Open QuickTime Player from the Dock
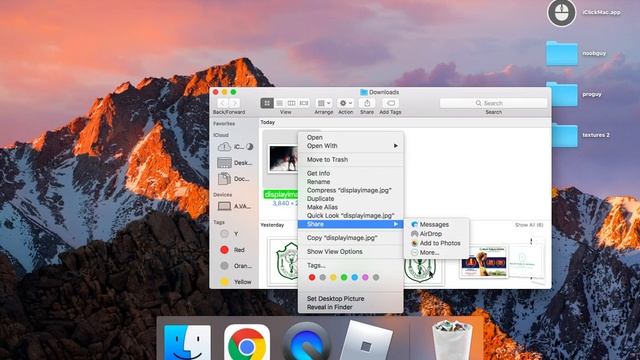Image resolution: width=640 pixels, height=360 pixels. (x=307, y=342)
